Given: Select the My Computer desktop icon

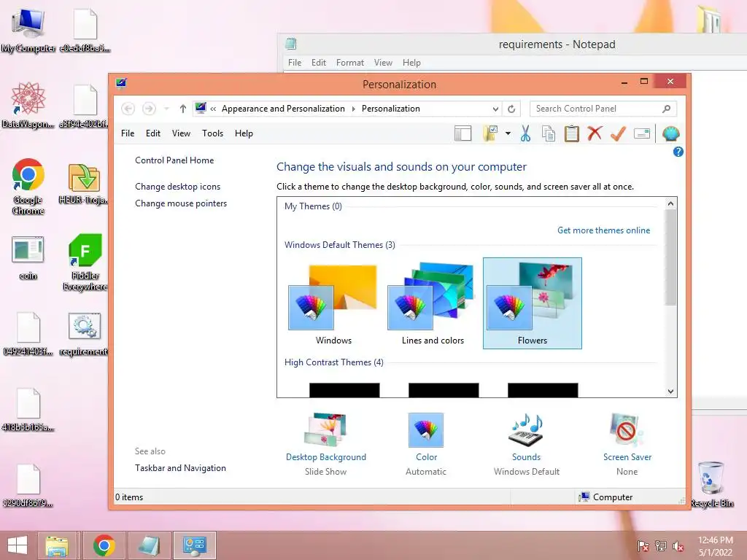Looking at the screenshot, I should 28,31.
